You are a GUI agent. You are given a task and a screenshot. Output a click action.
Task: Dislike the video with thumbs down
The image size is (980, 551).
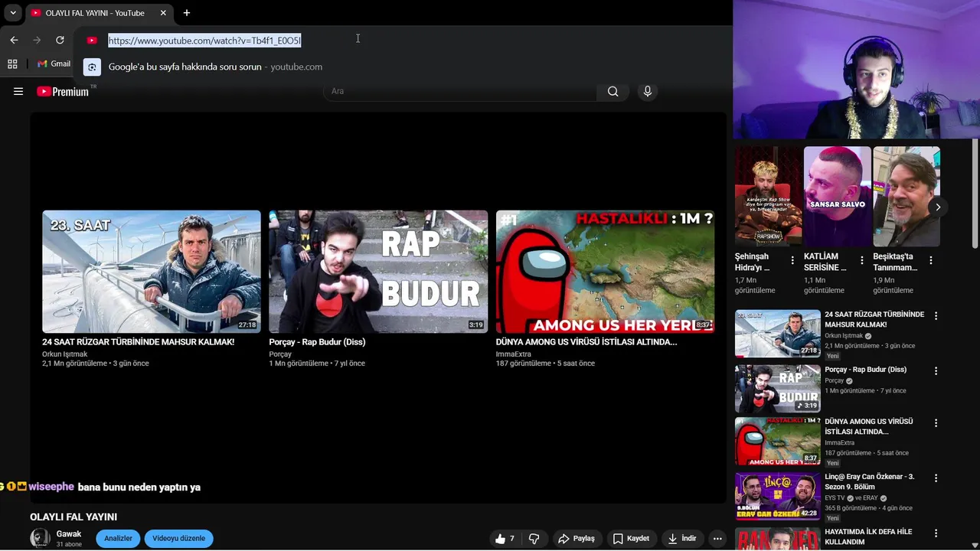534,539
